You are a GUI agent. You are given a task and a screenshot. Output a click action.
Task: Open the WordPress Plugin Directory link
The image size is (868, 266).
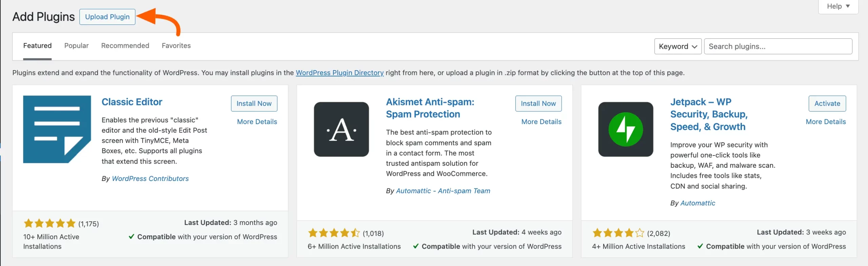click(x=340, y=73)
